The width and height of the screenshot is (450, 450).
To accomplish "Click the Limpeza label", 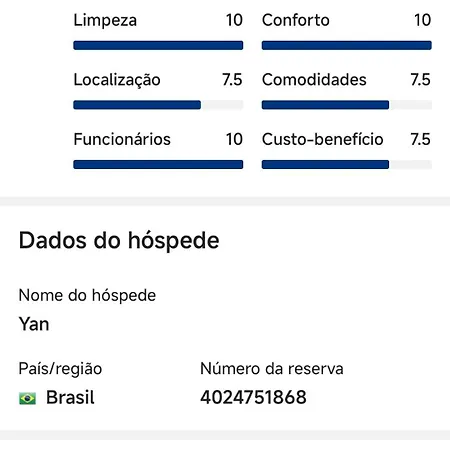I will point(105,20).
